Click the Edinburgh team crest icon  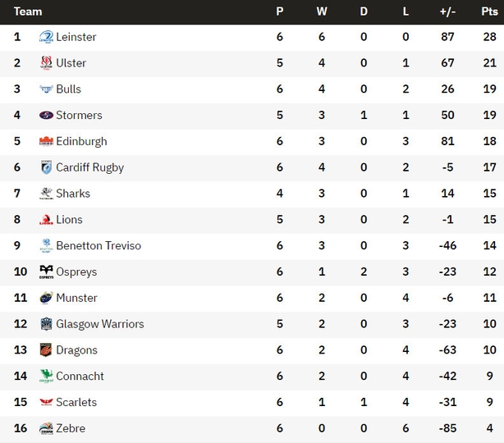46,141
